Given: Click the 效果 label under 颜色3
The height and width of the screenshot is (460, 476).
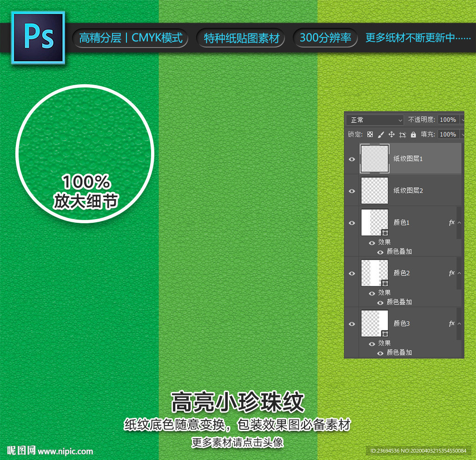Looking at the screenshot, I should 384,343.
